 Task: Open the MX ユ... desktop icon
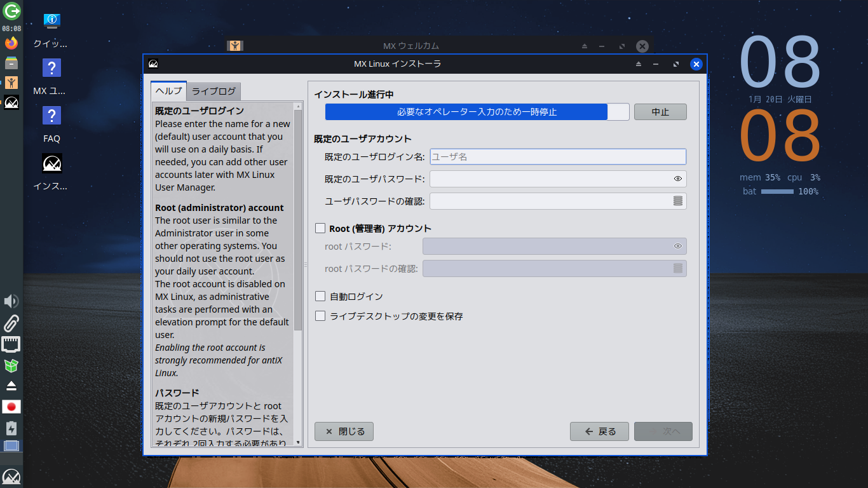click(x=51, y=77)
